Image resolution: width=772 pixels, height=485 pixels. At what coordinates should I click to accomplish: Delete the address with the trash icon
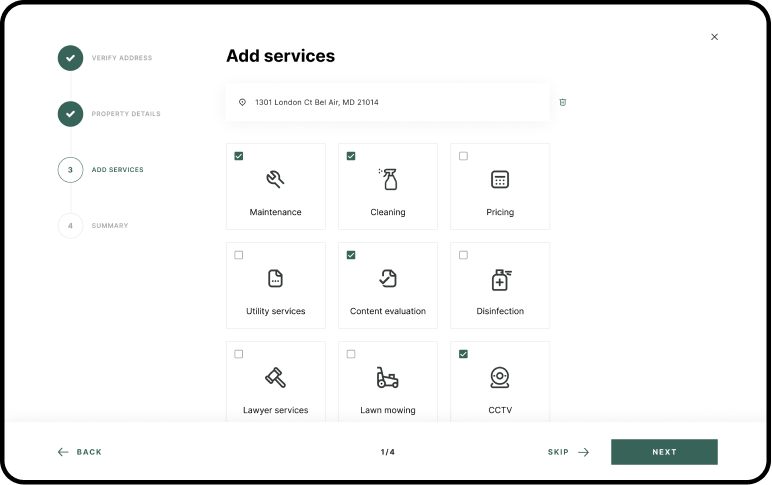[563, 102]
